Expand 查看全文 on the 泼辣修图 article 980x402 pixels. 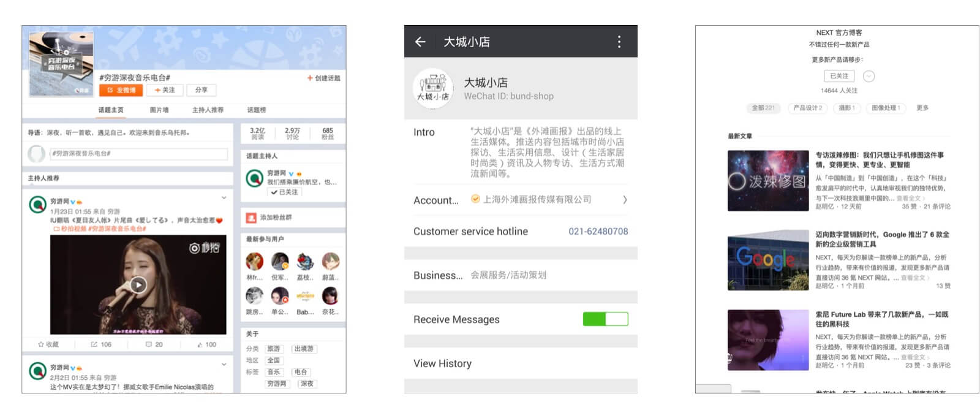tap(910, 199)
